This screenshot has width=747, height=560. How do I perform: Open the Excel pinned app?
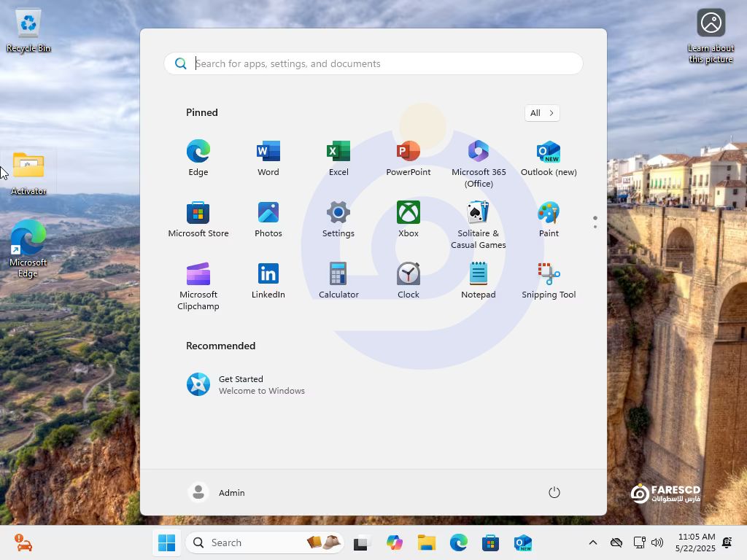click(338, 158)
